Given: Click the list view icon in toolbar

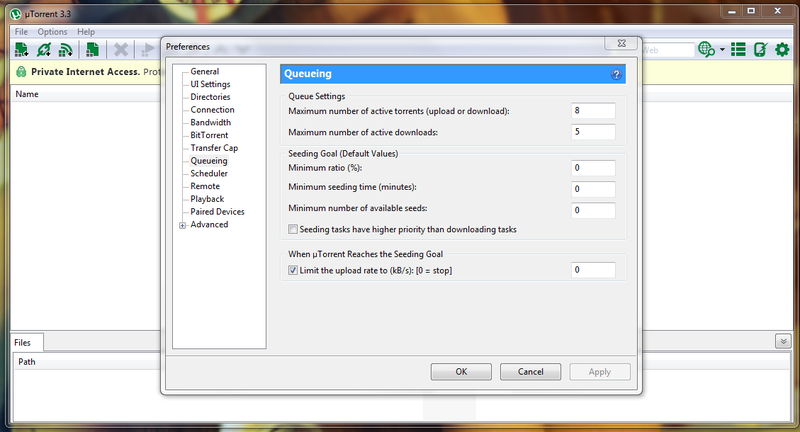Looking at the screenshot, I should point(738,49).
